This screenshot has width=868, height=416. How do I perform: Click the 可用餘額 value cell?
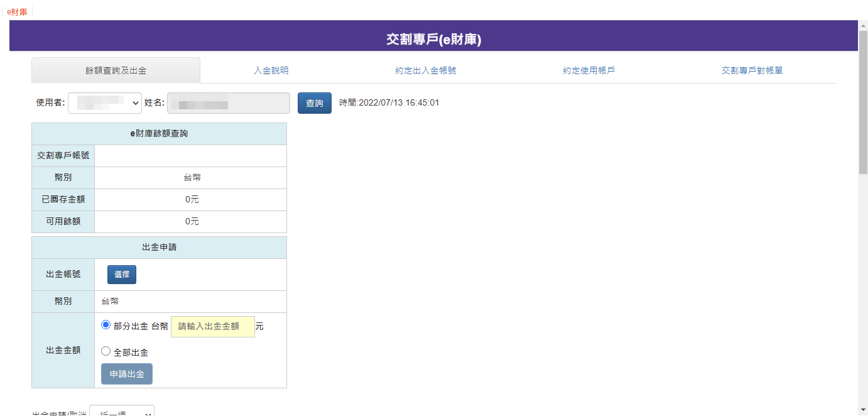tap(191, 222)
